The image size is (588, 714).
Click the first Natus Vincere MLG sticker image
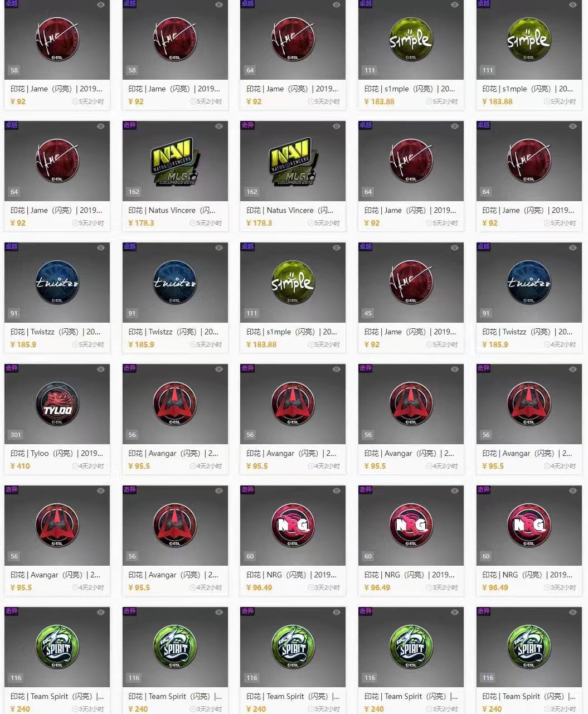coord(175,161)
